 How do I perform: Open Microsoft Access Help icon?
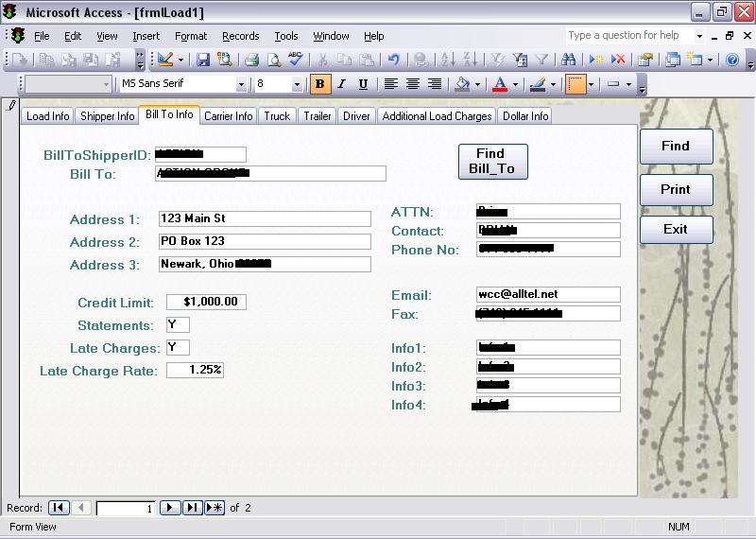[x=732, y=60]
